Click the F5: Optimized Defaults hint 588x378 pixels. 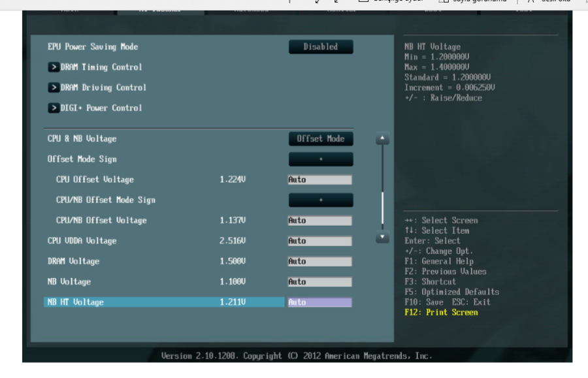coord(452,292)
